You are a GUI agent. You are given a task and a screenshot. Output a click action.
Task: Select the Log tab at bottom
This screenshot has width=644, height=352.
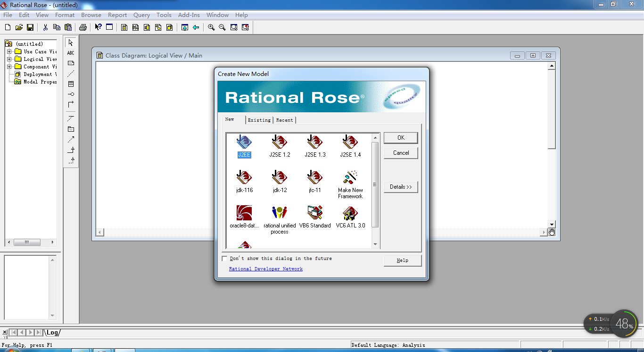pyautogui.click(x=52, y=333)
